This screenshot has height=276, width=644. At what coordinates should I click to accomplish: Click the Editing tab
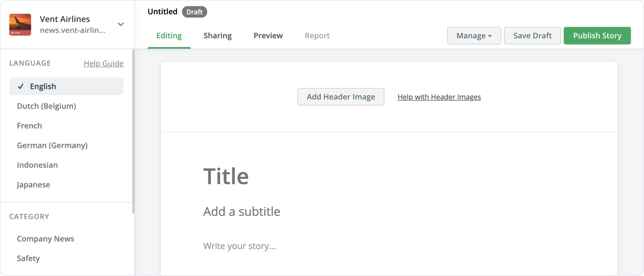point(169,36)
